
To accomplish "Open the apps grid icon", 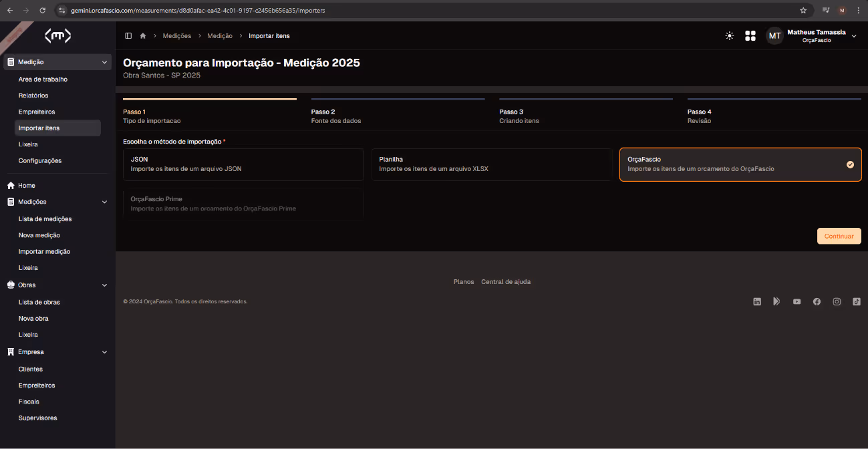I will click(750, 35).
